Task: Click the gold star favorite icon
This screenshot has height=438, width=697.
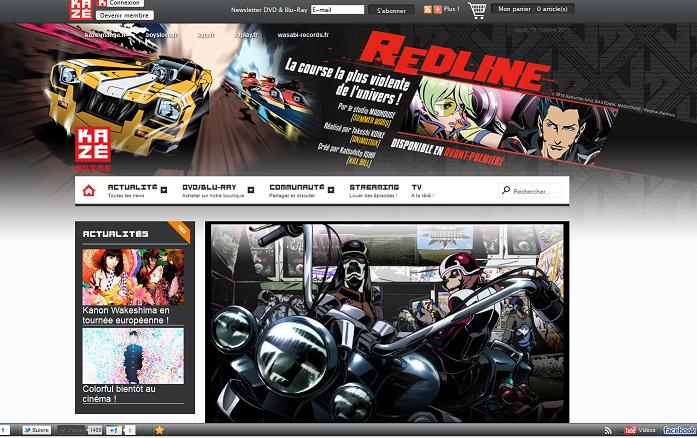Action: coord(159,430)
